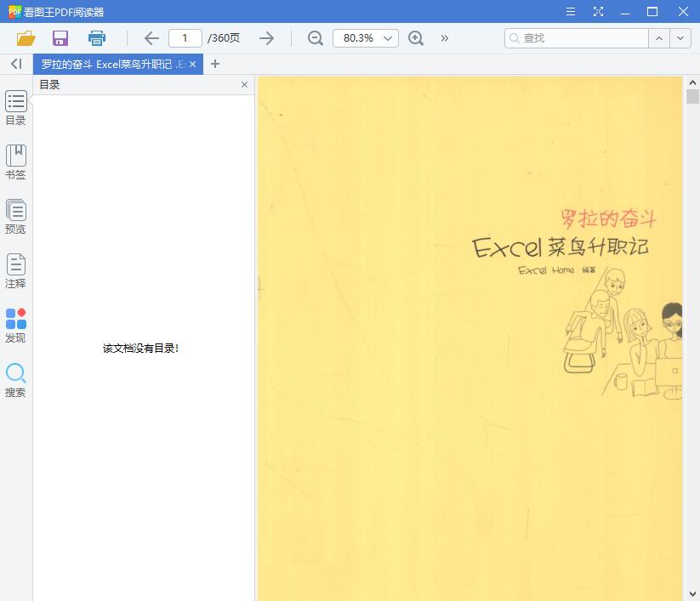Close the 目录 panel
This screenshot has width=700, height=601.
(244, 85)
